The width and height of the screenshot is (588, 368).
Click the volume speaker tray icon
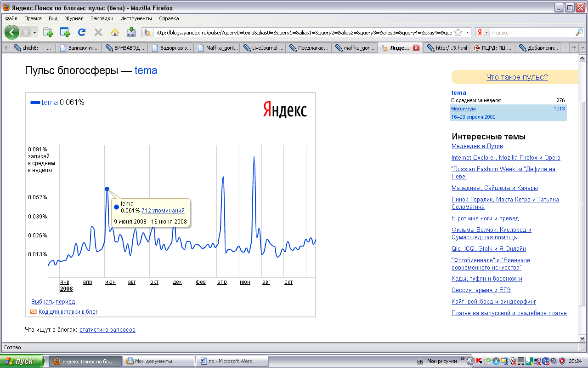[554, 362]
